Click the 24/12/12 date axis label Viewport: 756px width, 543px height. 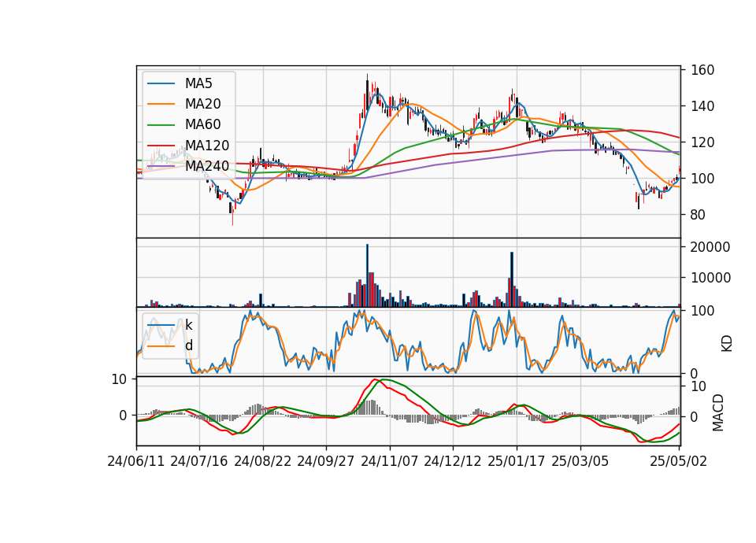coord(453,461)
